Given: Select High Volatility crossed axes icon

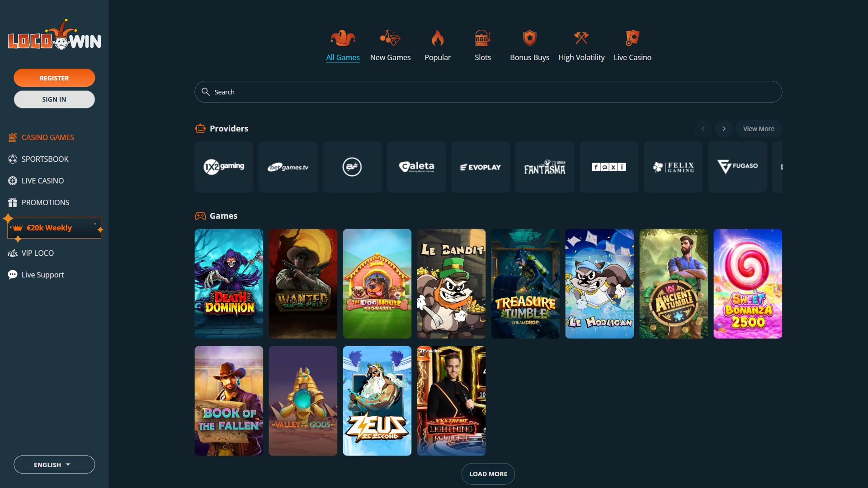Looking at the screenshot, I should [x=581, y=38].
